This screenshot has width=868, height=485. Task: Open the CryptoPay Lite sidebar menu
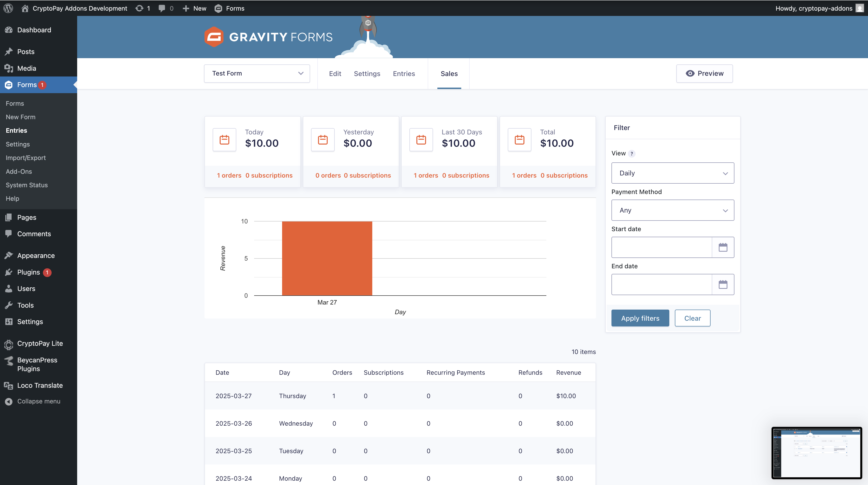pyautogui.click(x=40, y=343)
